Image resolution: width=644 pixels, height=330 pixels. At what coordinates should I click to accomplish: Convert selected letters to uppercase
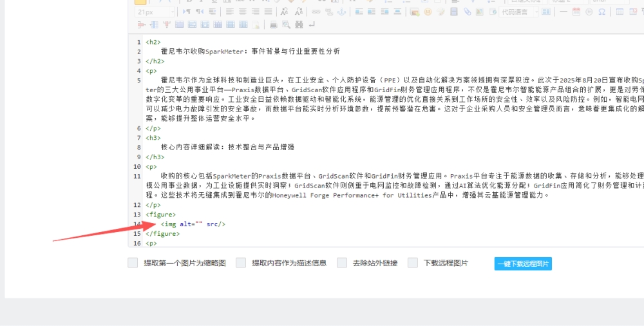pyautogui.click(x=284, y=12)
